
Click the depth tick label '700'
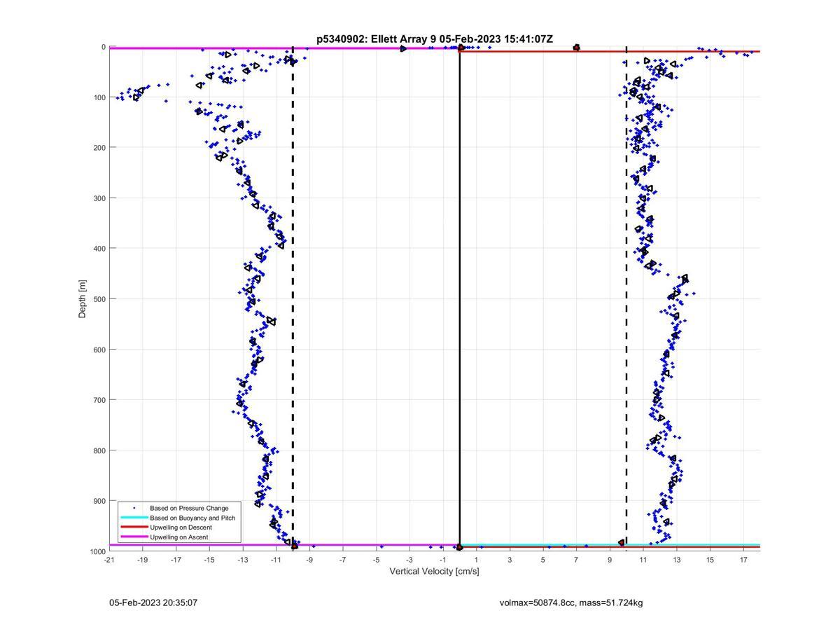(98, 400)
